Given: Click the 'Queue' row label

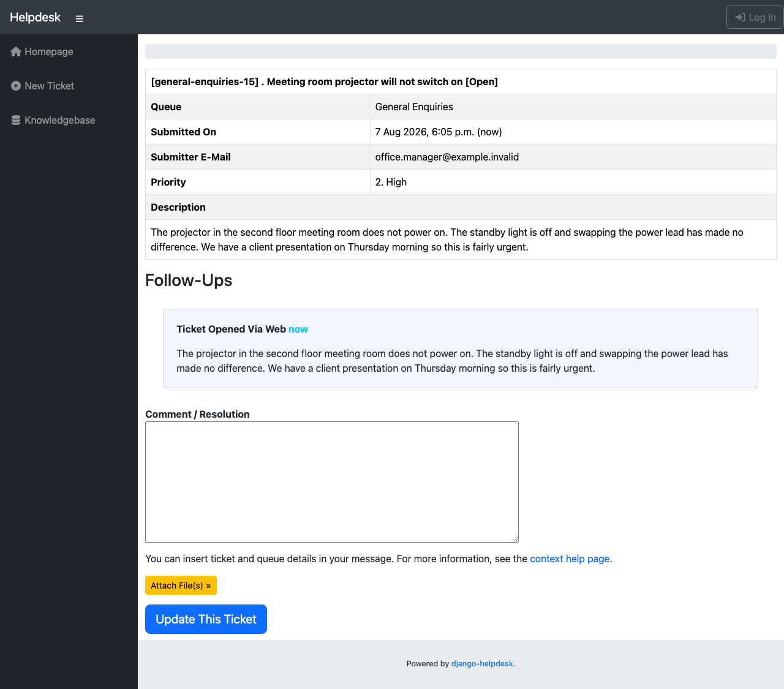Looking at the screenshot, I should tap(166, 107).
